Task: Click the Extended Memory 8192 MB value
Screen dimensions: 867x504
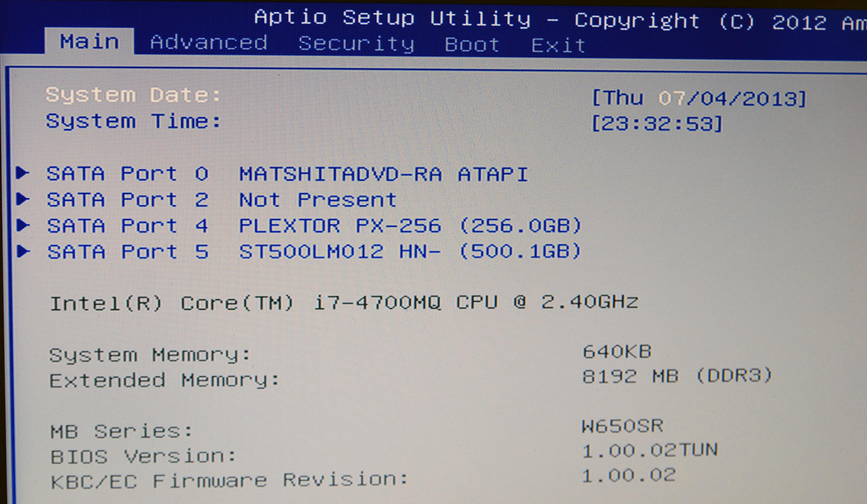Action: pyautogui.click(x=677, y=376)
